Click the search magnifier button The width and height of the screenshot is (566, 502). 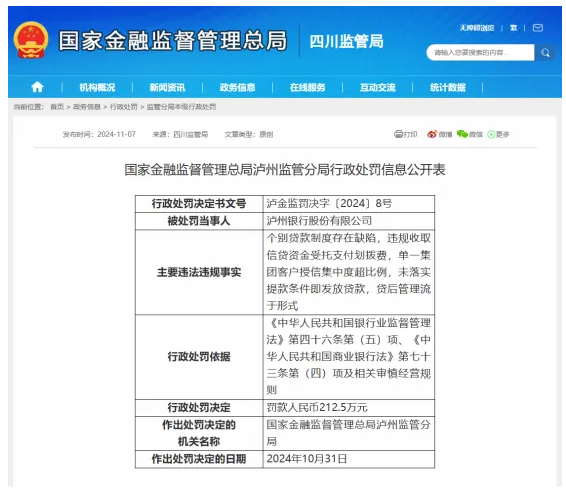click(545, 53)
